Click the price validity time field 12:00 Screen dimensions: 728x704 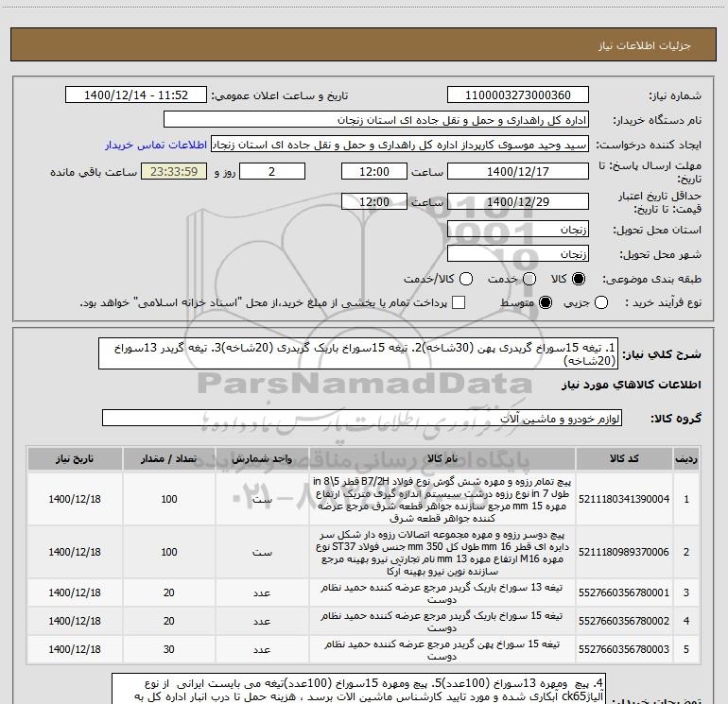tap(374, 201)
